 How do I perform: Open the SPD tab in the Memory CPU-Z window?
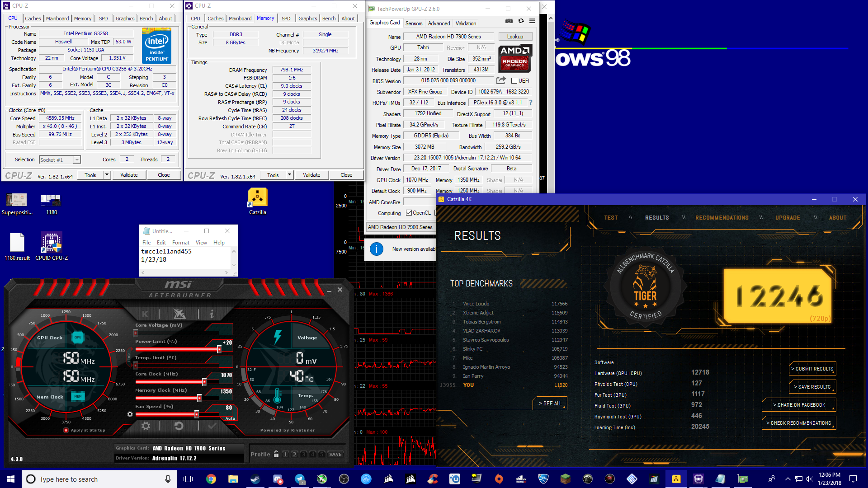[286, 19]
